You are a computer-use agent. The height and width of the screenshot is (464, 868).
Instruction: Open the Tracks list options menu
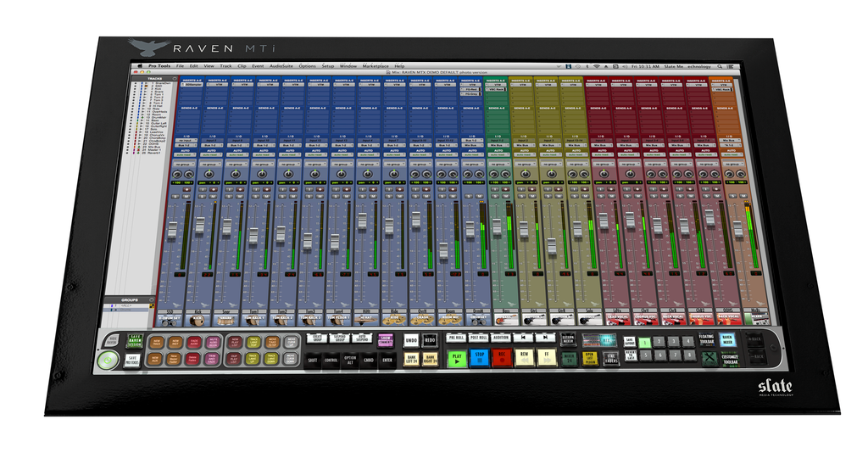[175, 79]
